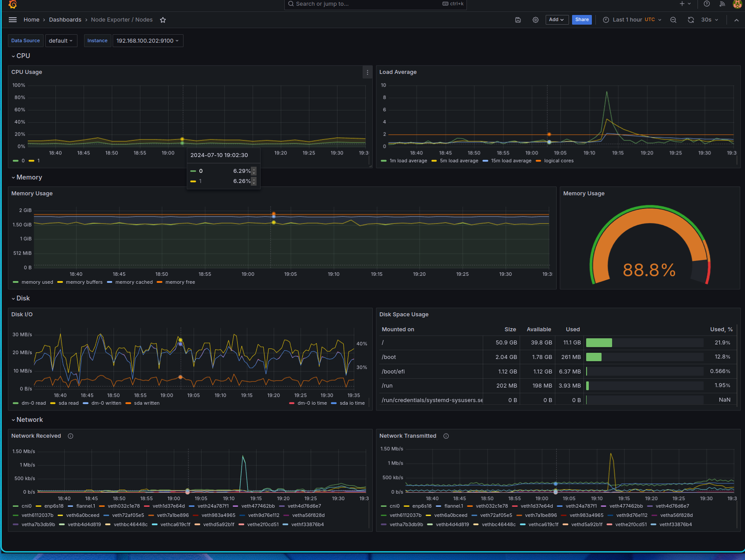Open the Disk Space Usage panel title

[x=404, y=315]
